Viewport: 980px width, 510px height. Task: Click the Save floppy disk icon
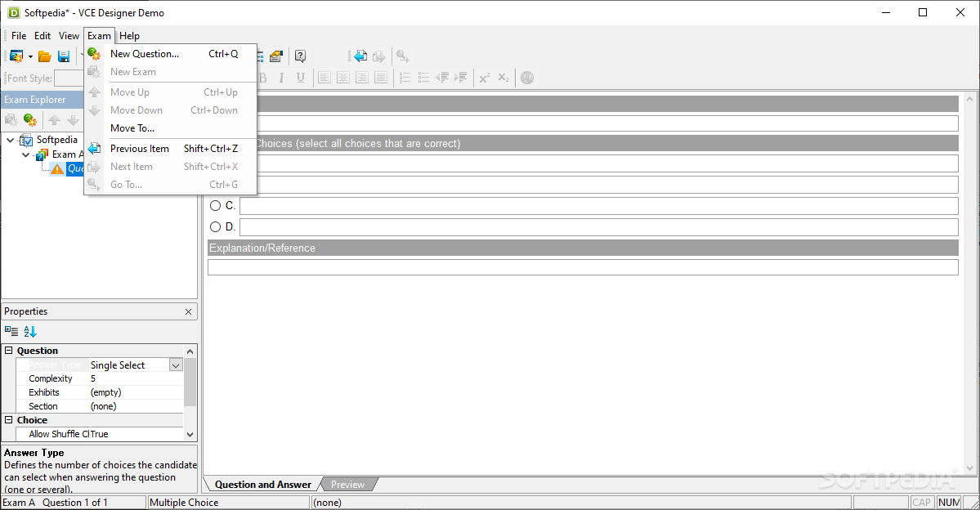click(x=63, y=56)
